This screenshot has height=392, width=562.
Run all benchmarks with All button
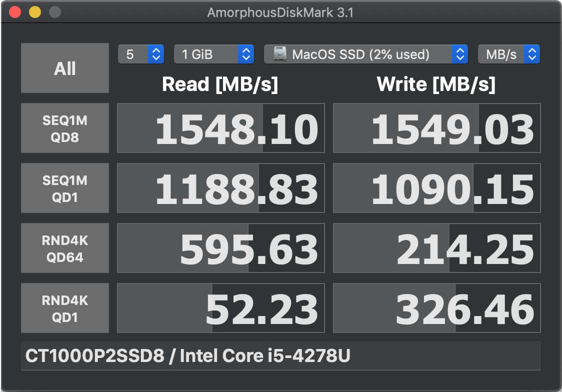coord(65,68)
